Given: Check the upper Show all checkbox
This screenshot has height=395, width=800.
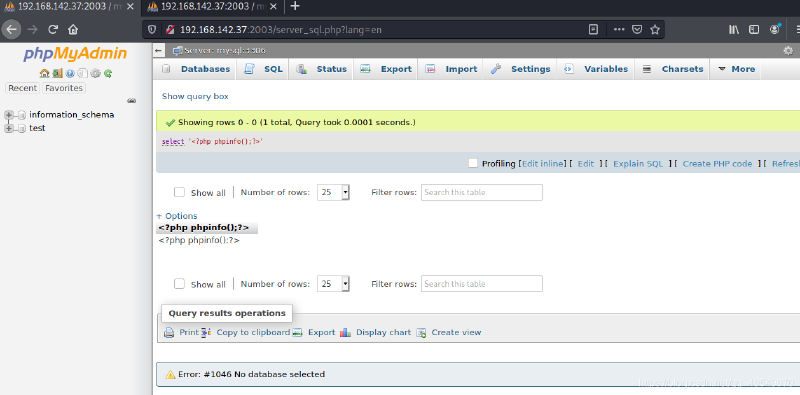Looking at the screenshot, I should click(179, 192).
